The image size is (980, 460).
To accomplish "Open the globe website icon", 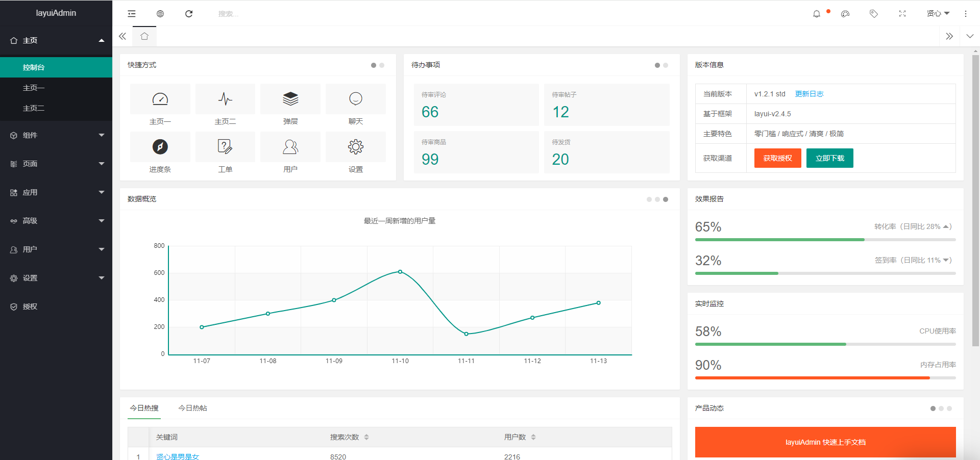I will [160, 14].
